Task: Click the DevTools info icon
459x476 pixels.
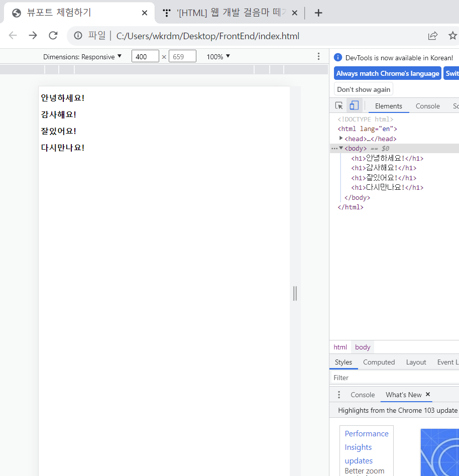Action: coord(338,57)
